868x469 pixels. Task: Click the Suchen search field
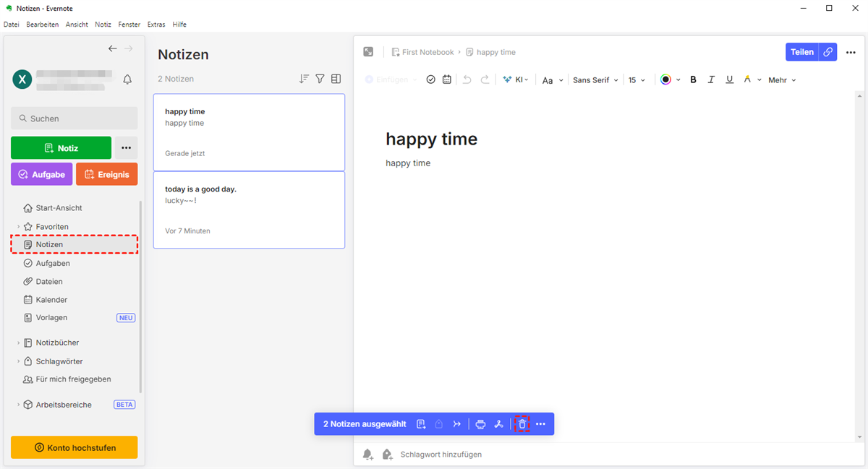coord(74,119)
